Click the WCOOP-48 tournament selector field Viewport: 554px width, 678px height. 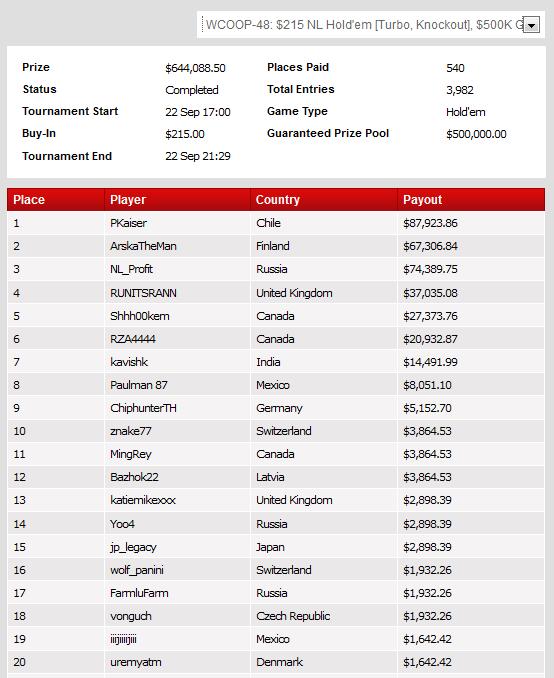[371, 25]
